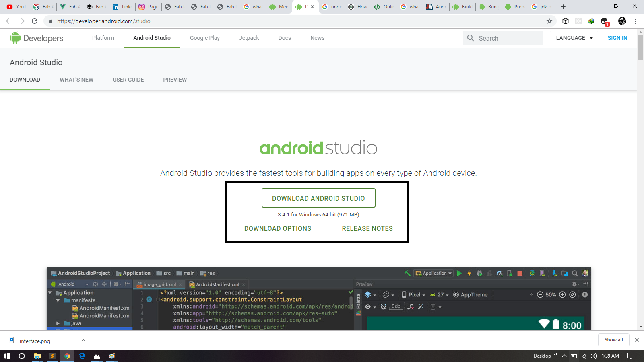Open a new browser tab
Screen dimensions: 644x362
(x=563, y=7)
